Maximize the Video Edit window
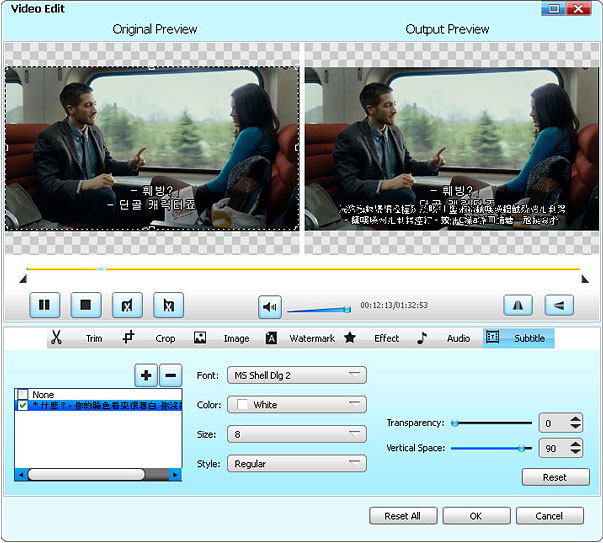This screenshot has width=603, height=543. (x=553, y=8)
